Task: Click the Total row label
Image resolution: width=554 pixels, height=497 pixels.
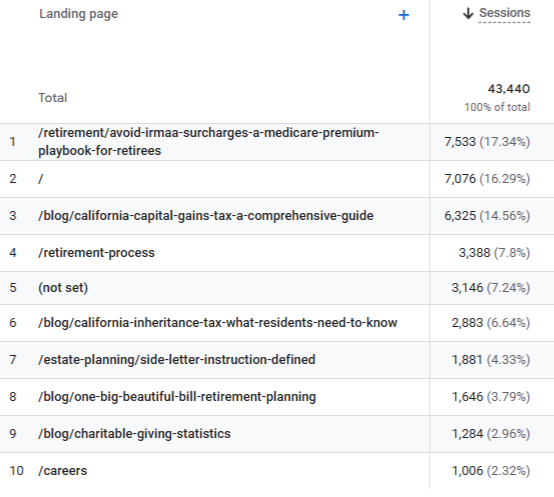Action: [x=53, y=97]
